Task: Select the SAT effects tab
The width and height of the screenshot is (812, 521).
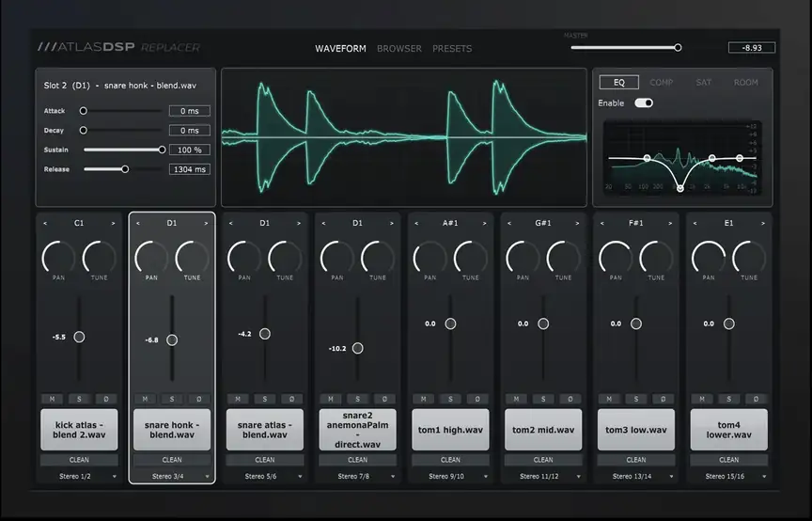Action: coord(703,83)
